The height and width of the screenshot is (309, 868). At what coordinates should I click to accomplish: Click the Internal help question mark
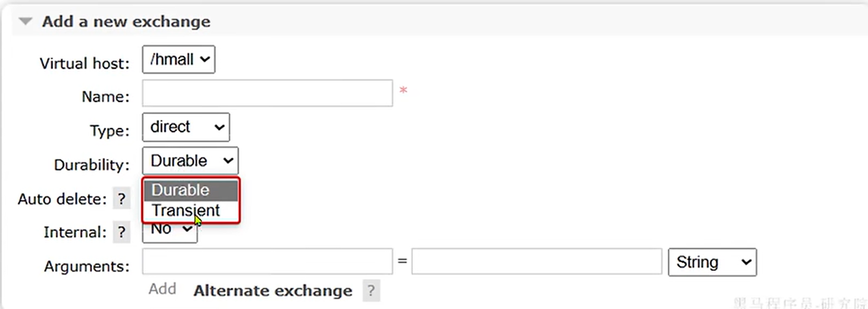pos(121,233)
